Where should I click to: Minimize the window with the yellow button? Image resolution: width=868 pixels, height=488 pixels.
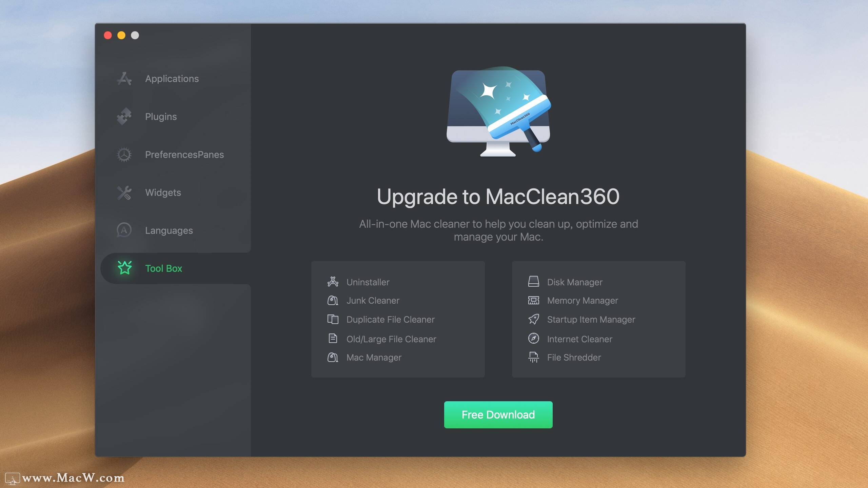point(121,35)
